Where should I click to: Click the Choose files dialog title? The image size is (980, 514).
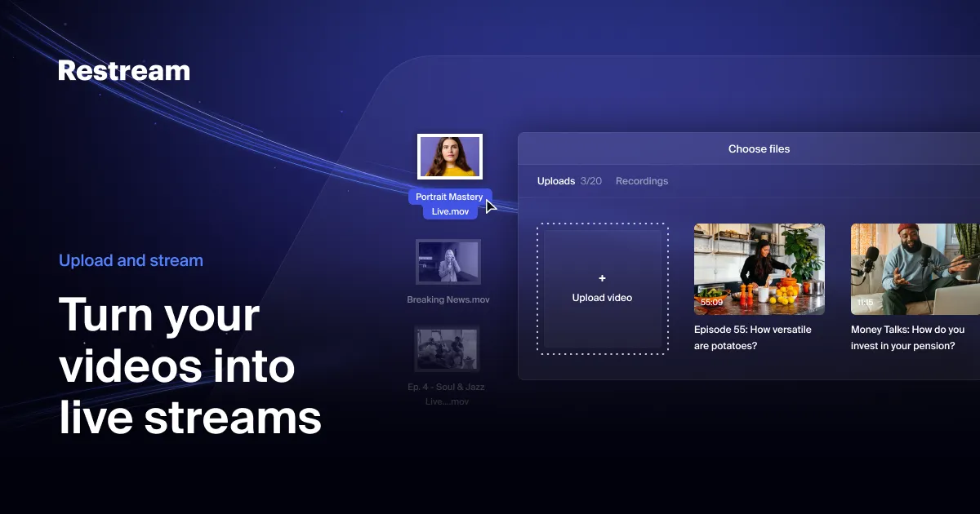click(x=759, y=149)
